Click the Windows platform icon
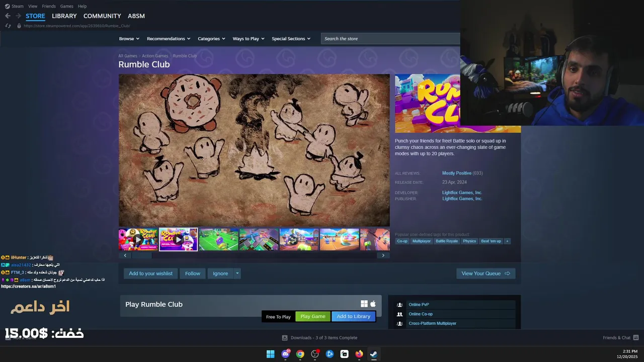The image size is (644, 362). pyautogui.click(x=364, y=304)
